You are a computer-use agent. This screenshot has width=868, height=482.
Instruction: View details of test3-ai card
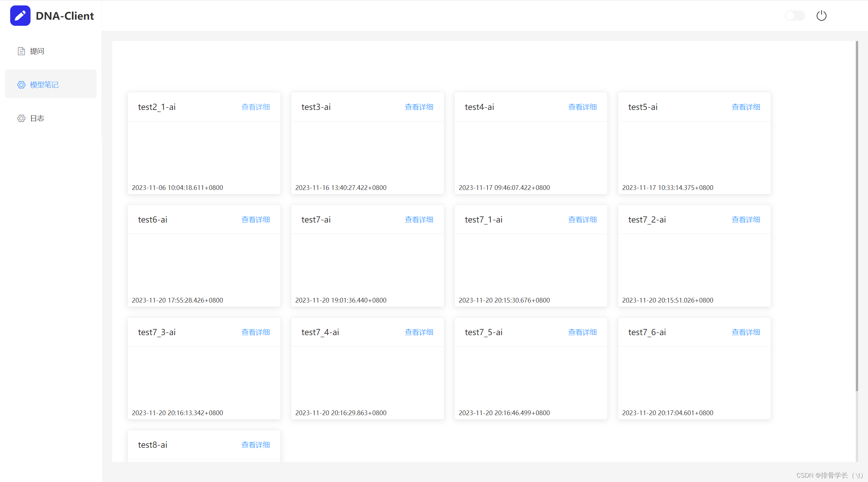(419, 107)
